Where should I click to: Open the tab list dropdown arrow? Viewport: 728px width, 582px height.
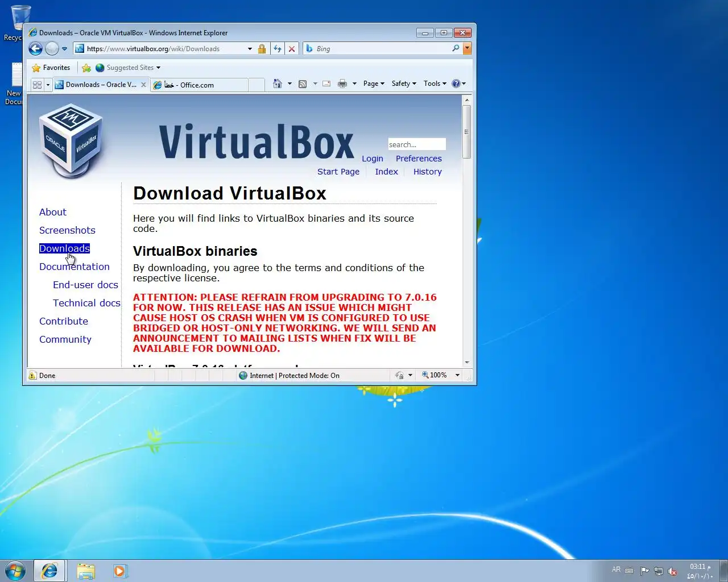48,85
